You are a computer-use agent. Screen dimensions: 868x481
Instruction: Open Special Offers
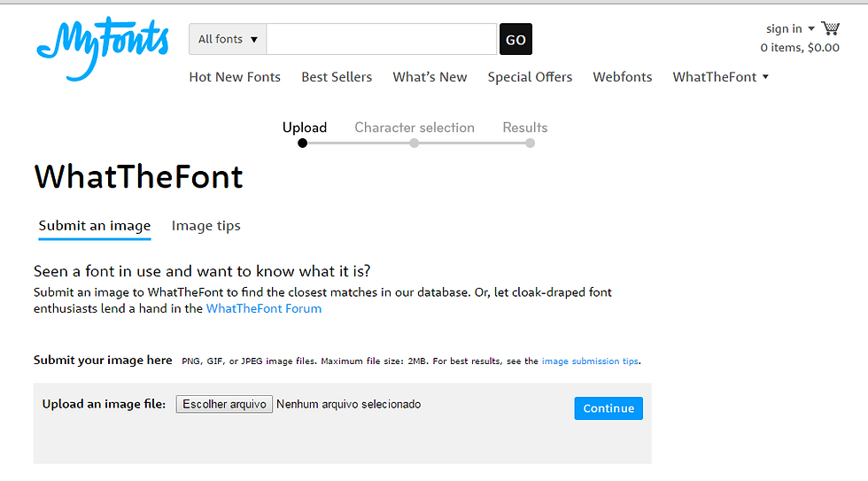(x=530, y=77)
